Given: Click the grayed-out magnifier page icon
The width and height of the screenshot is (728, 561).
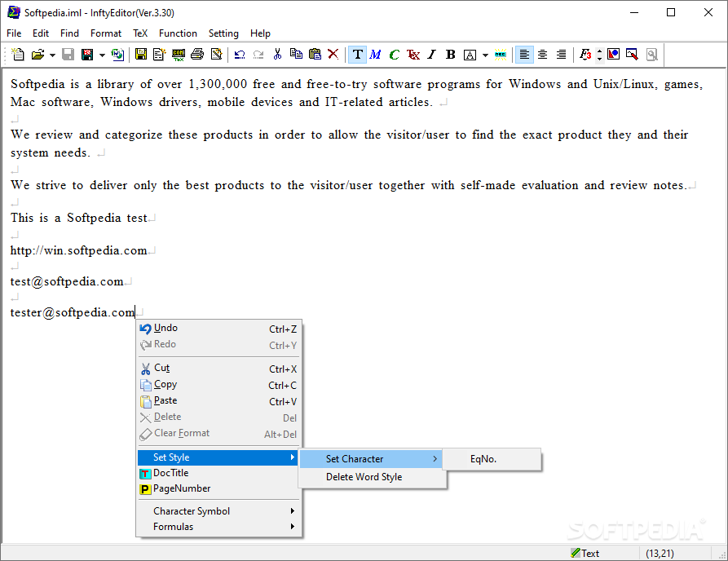Looking at the screenshot, I should (652, 55).
